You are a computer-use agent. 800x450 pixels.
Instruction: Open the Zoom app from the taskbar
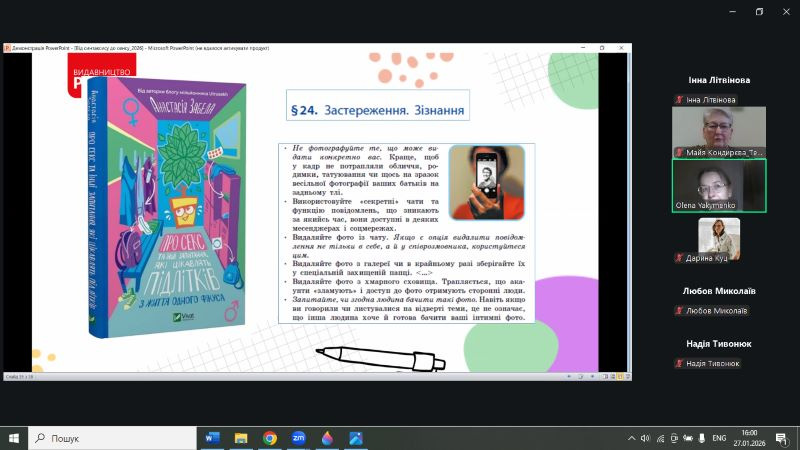click(x=298, y=438)
